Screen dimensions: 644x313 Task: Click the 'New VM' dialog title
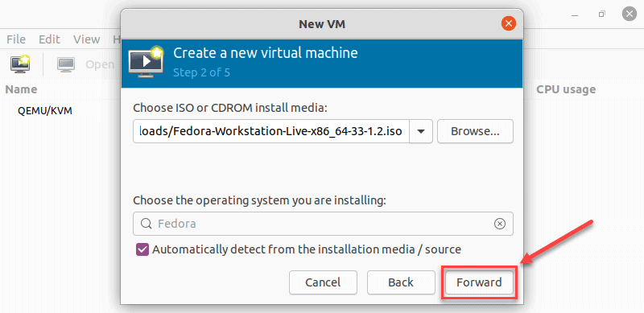pyautogui.click(x=322, y=24)
